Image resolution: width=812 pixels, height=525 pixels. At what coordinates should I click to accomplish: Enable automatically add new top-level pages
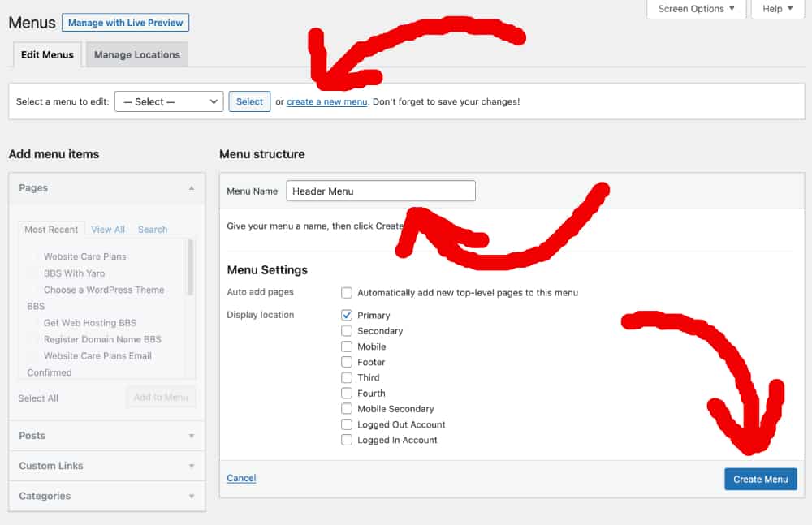point(347,293)
